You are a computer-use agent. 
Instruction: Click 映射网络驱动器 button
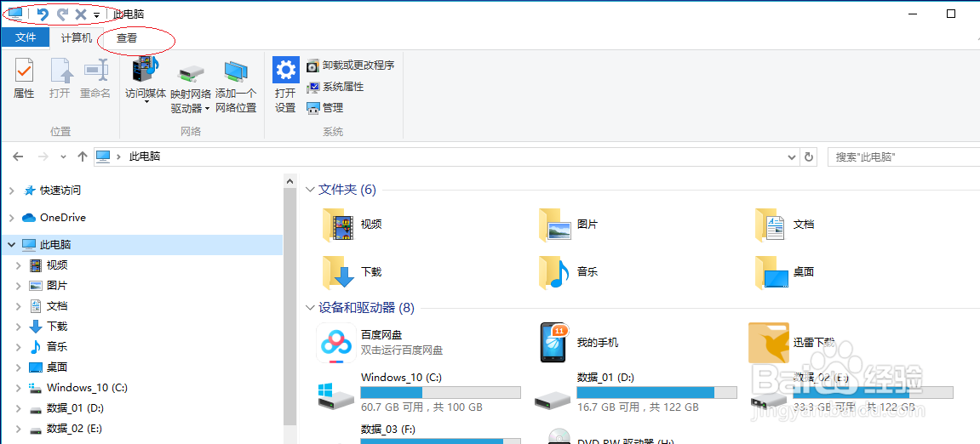tap(191, 88)
